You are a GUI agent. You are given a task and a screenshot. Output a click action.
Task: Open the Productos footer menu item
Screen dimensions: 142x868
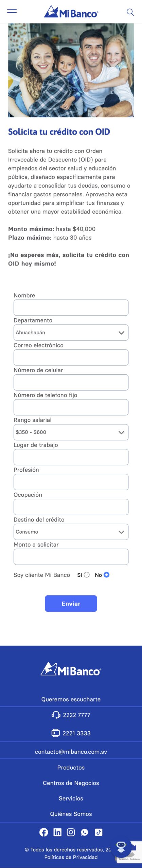(71, 768)
